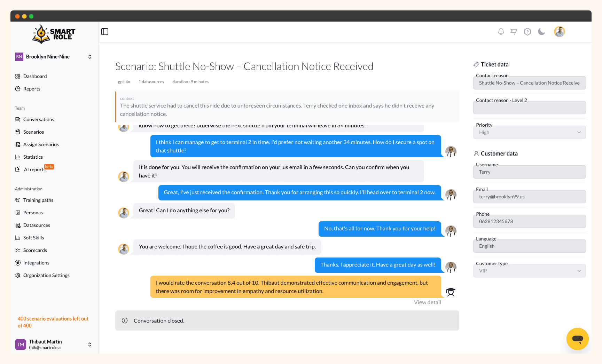Open user profile avatar in header

pyautogui.click(x=560, y=32)
